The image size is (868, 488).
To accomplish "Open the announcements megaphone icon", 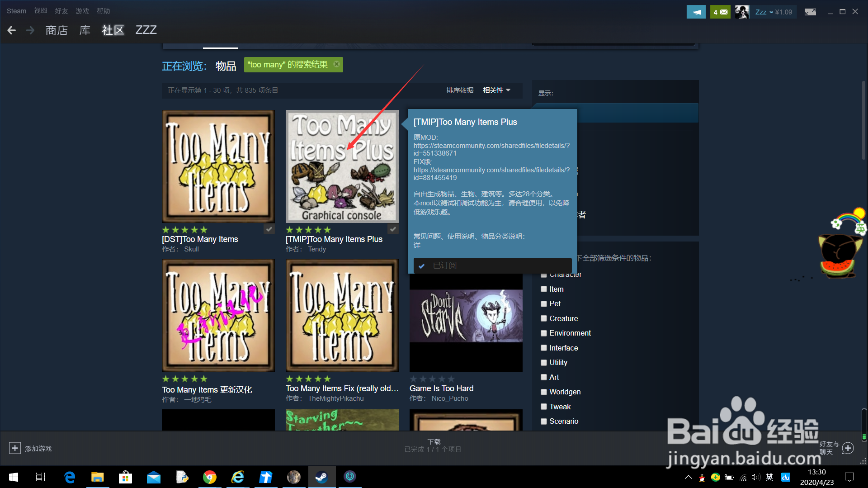I will [696, 12].
